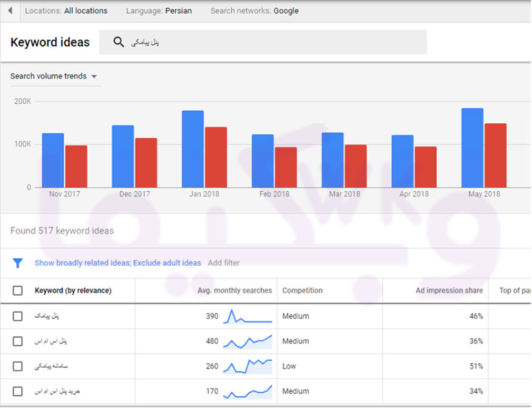Screen dimensions: 532x409
Task: Change the Language: Persian setting
Action: [x=159, y=11]
